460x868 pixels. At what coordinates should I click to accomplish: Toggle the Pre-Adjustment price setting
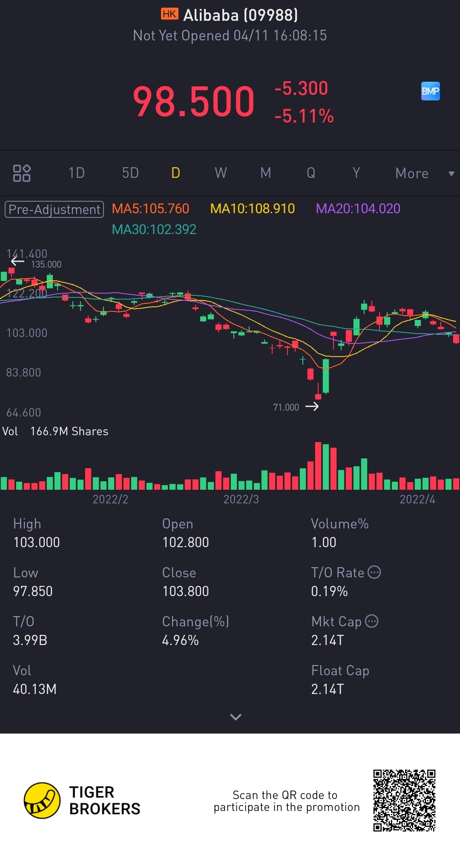point(54,209)
